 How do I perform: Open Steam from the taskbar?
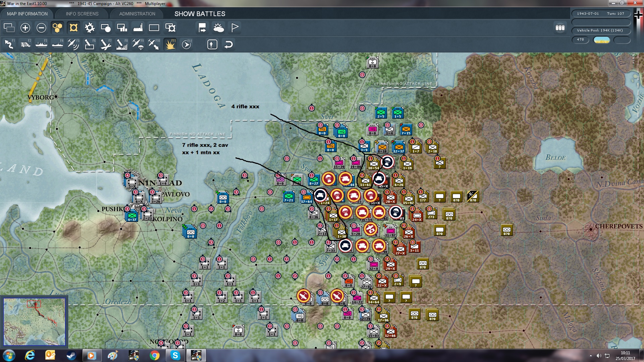coord(71,355)
